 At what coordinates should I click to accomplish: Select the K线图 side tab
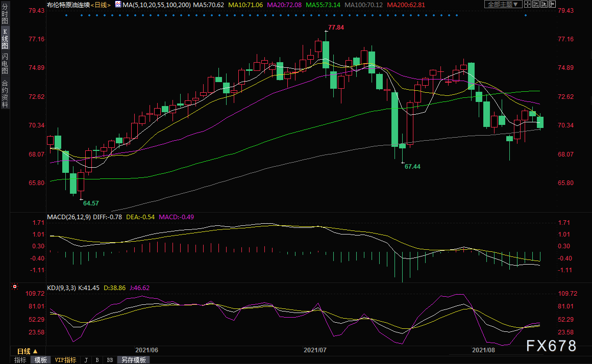click(x=5, y=39)
